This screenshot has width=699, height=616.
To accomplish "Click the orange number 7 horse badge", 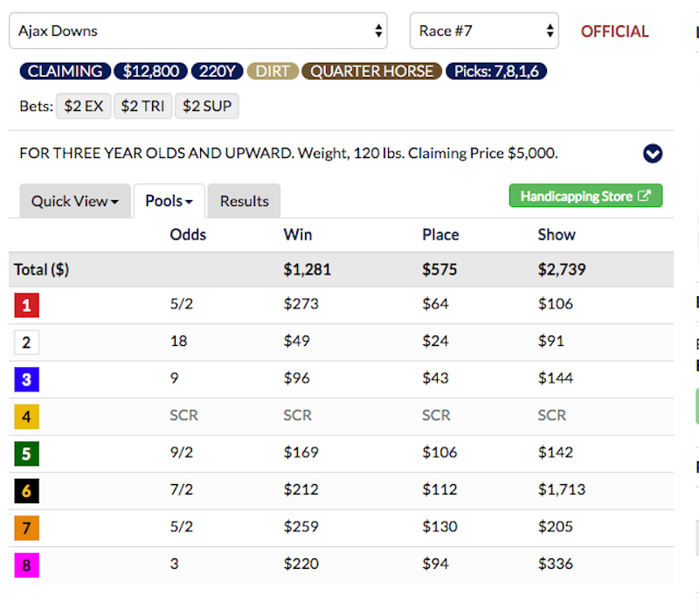I will 26,528.
